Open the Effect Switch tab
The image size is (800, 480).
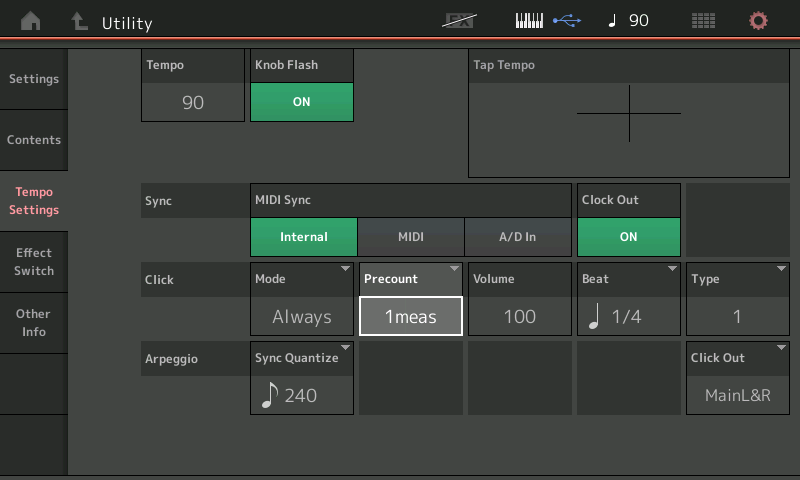[x=34, y=262]
